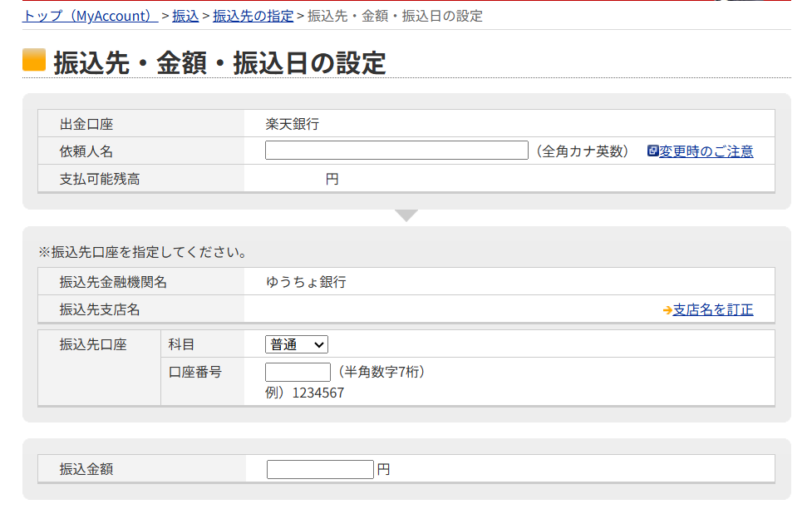This screenshot has height=514, width=812.
Task: Click the large 振込先・金額・振込日の設定 heading
Action: tap(219, 63)
